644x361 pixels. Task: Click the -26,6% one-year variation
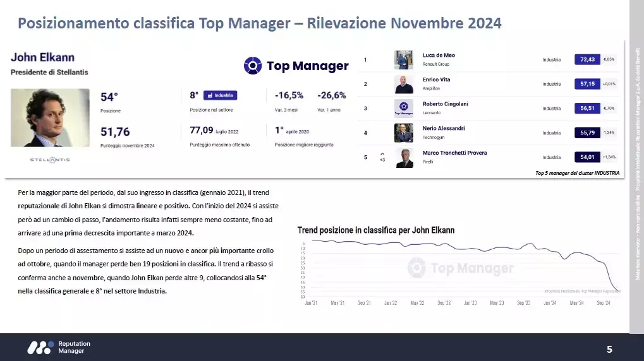click(331, 95)
